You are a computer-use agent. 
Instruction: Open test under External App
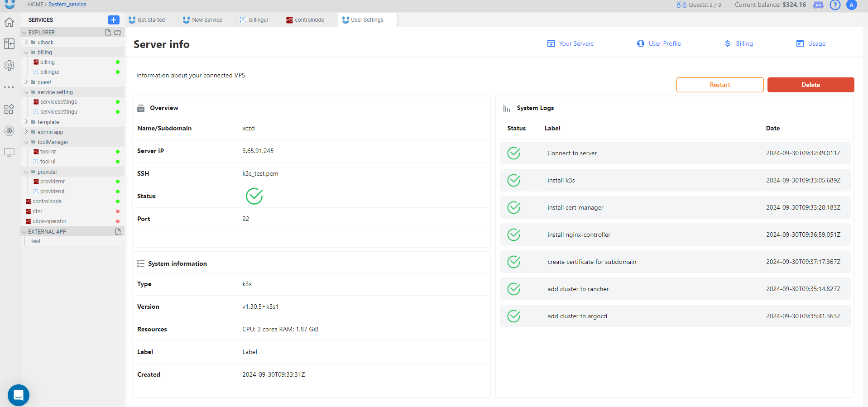coord(36,241)
